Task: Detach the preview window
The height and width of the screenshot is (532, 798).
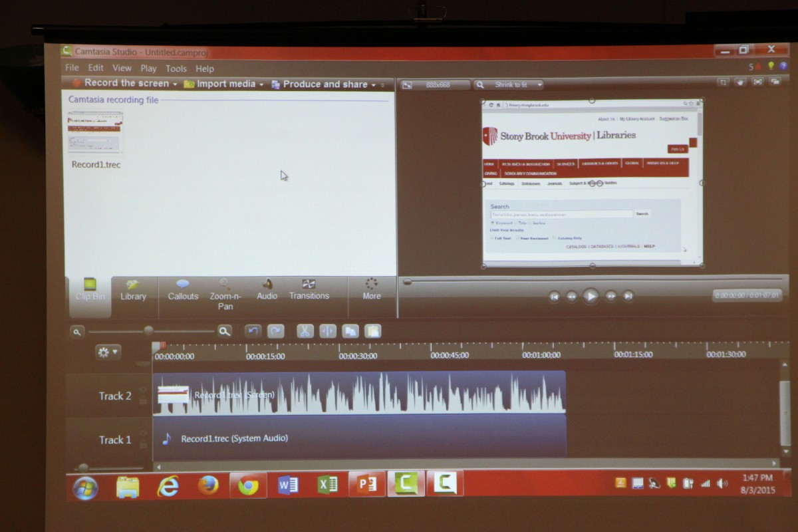Action: coord(775,82)
